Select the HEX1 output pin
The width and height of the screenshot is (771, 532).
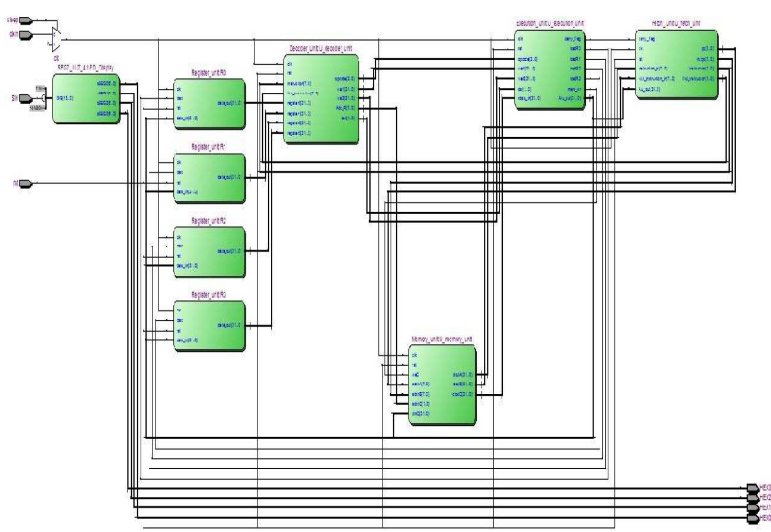coord(753,508)
